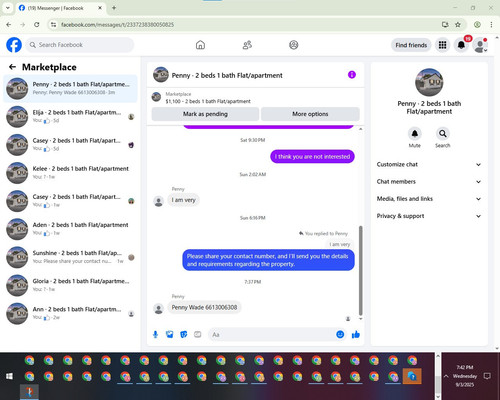Open Ann conversation in list

[70, 313]
